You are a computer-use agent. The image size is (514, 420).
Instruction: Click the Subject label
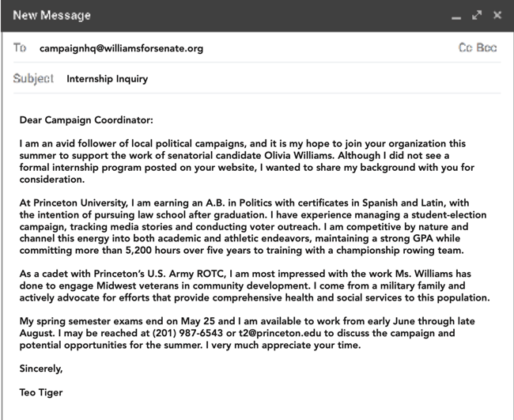(x=33, y=79)
